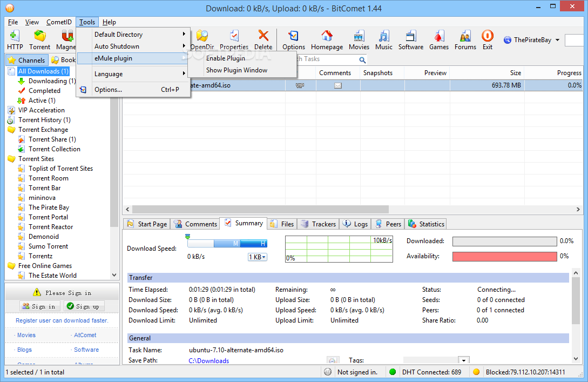Image resolution: width=588 pixels, height=382 pixels.
Task: Click the green DHT status indicator
Action: (393, 372)
